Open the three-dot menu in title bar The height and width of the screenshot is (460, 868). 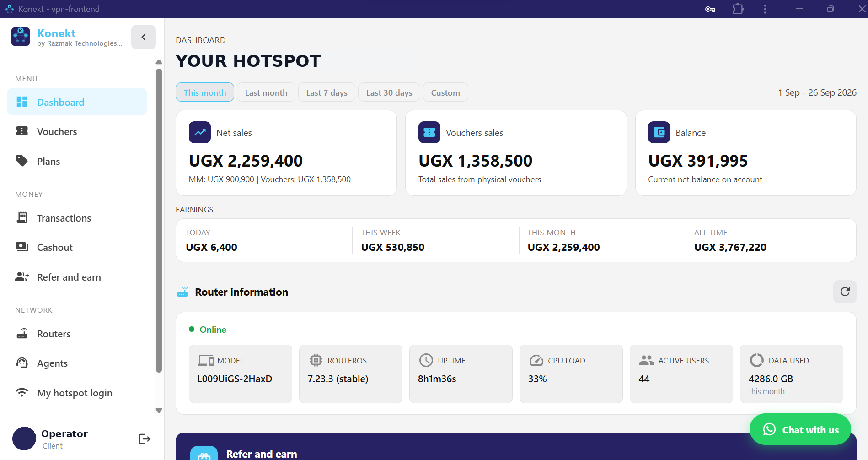pos(765,9)
